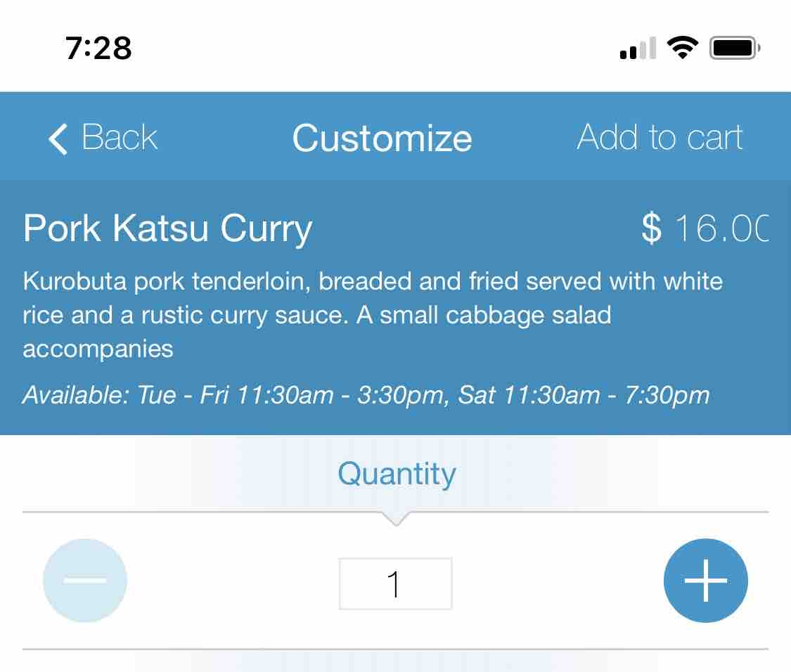Click the quantity number field showing 1

[395, 583]
